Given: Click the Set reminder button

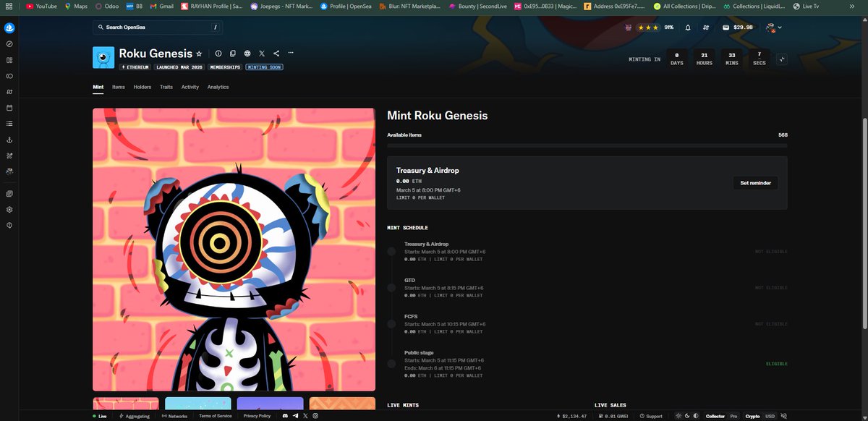Looking at the screenshot, I should [756, 183].
